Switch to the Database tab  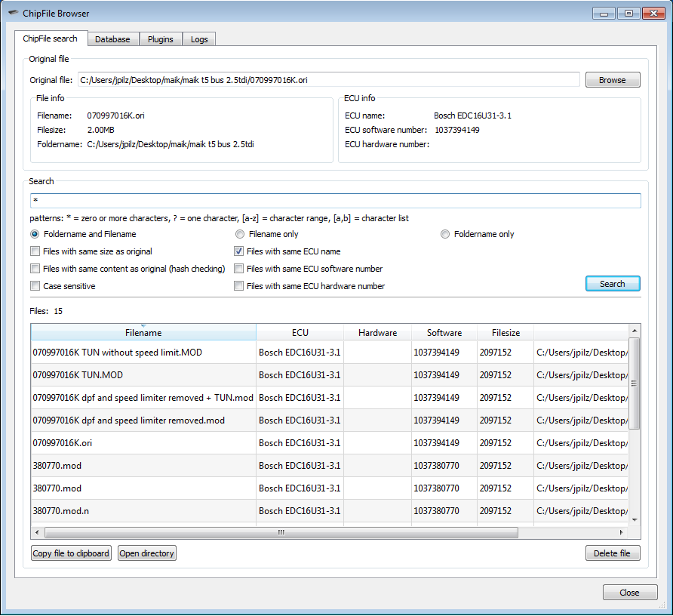coord(113,38)
